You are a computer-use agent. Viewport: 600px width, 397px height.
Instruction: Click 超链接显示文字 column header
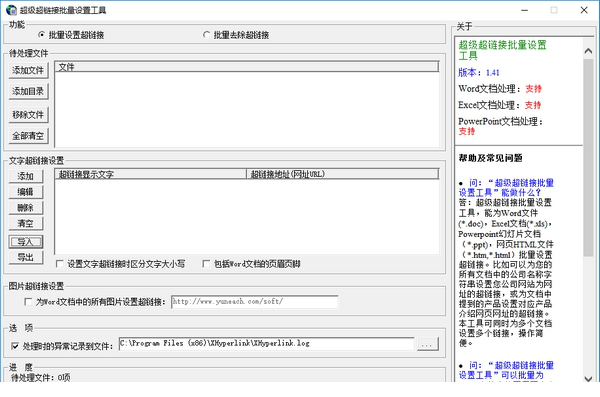click(x=150, y=174)
